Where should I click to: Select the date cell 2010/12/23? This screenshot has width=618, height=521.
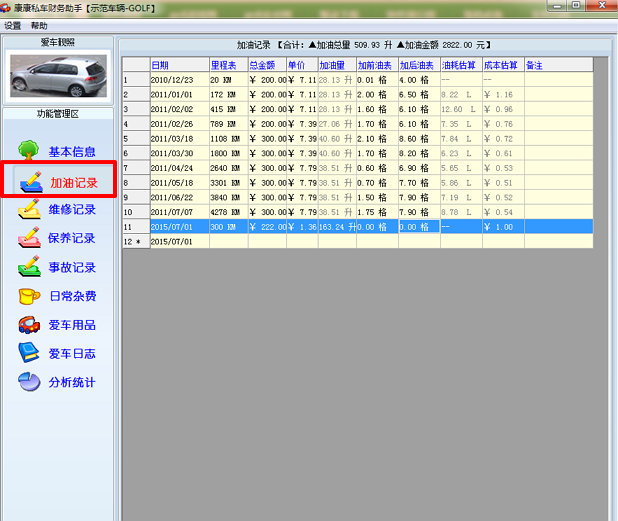[180, 80]
